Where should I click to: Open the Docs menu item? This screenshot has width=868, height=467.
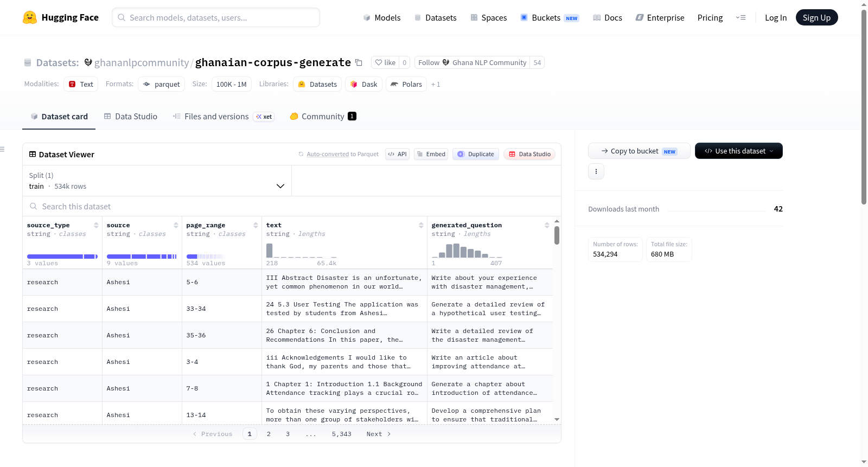pyautogui.click(x=608, y=17)
